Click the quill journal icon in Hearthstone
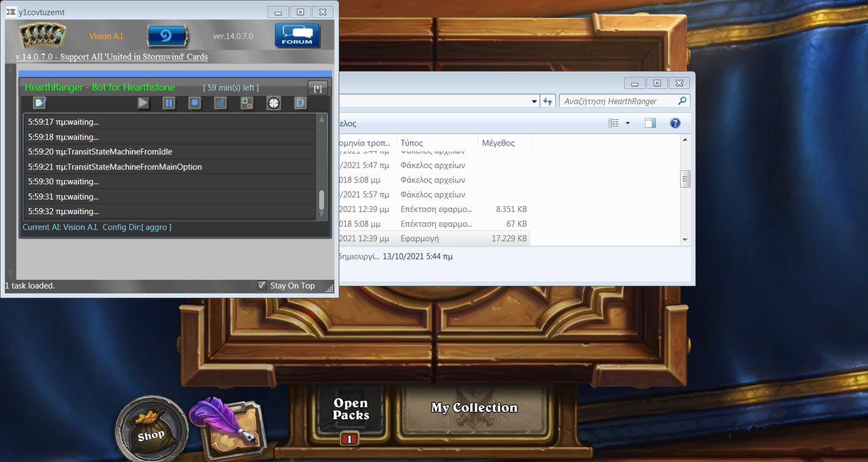The width and height of the screenshot is (868, 462). pyautogui.click(x=227, y=428)
